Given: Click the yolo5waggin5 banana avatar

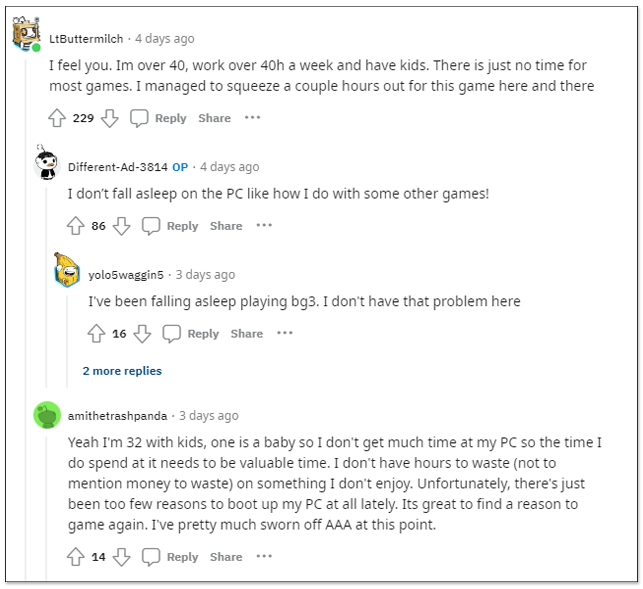Looking at the screenshot, I should pyautogui.click(x=67, y=270).
